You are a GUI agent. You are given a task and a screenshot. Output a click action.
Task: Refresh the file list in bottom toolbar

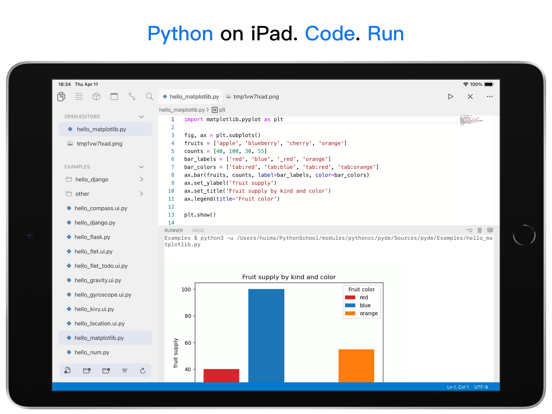point(143,371)
